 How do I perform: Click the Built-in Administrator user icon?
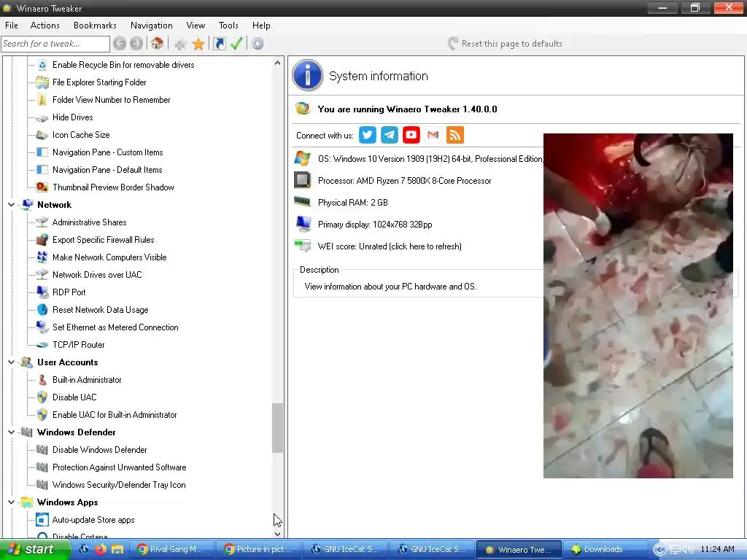point(42,379)
